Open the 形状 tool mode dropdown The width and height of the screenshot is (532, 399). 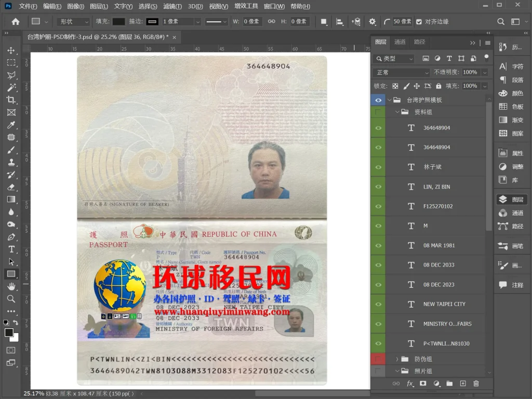pyautogui.click(x=73, y=22)
